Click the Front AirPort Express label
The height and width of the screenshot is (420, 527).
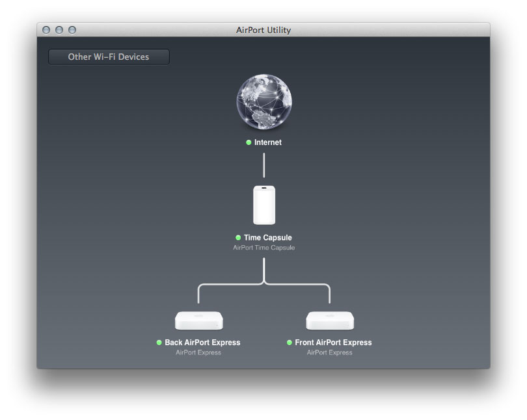(x=333, y=343)
